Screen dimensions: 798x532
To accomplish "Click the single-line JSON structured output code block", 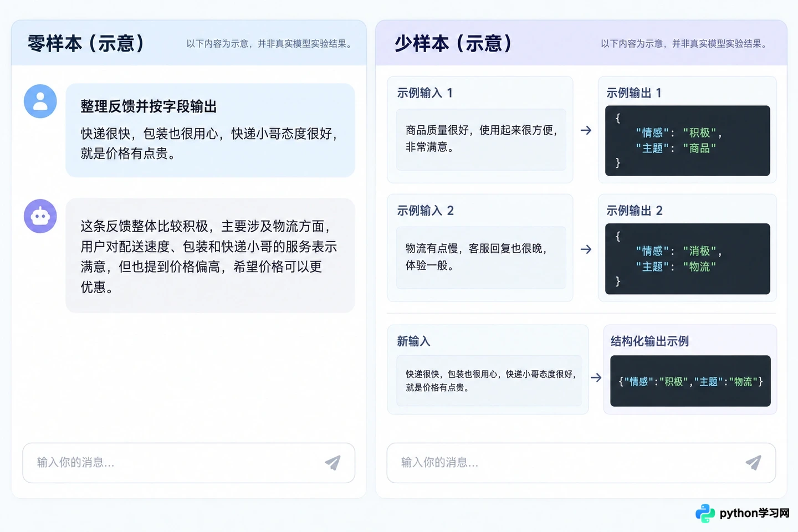I will [690, 381].
